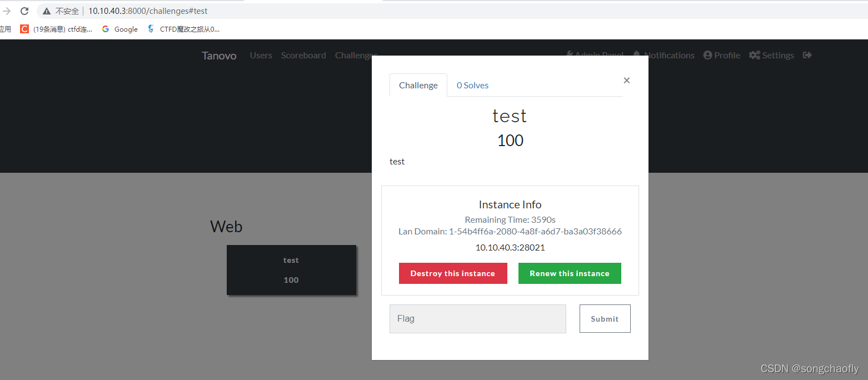Image resolution: width=868 pixels, height=380 pixels.
Task: Open the CTFD魔改之旅 bookmark
Action: pyautogui.click(x=184, y=29)
